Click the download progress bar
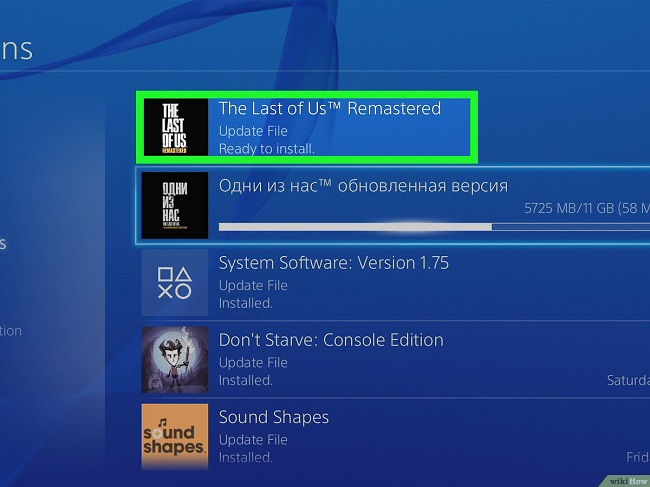 [434, 227]
